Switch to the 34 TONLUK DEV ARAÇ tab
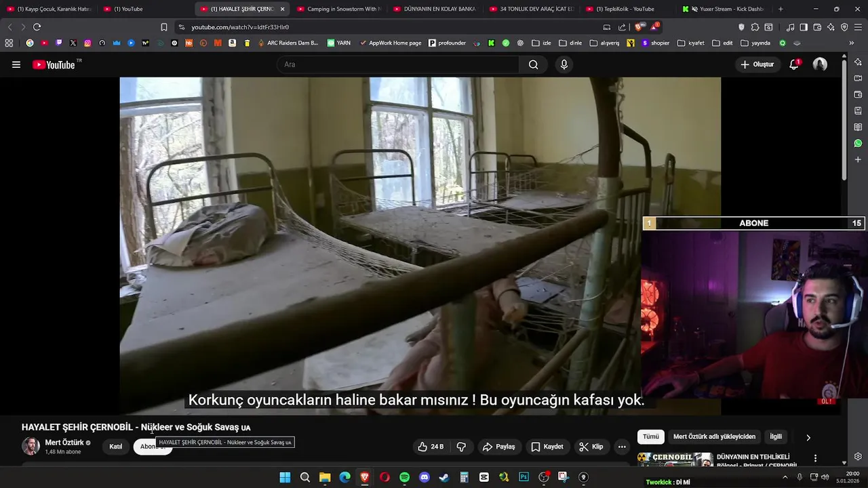Viewport: 868px width, 488px height. [x=532, y=9]
